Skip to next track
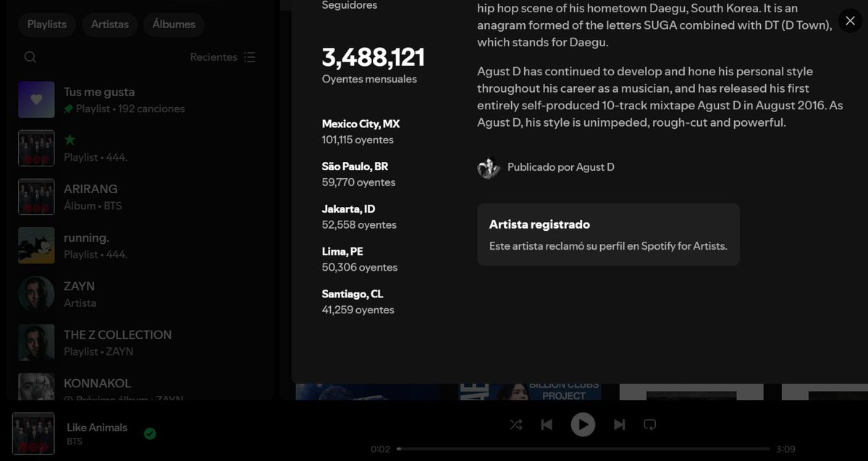 tap(620, 425)
